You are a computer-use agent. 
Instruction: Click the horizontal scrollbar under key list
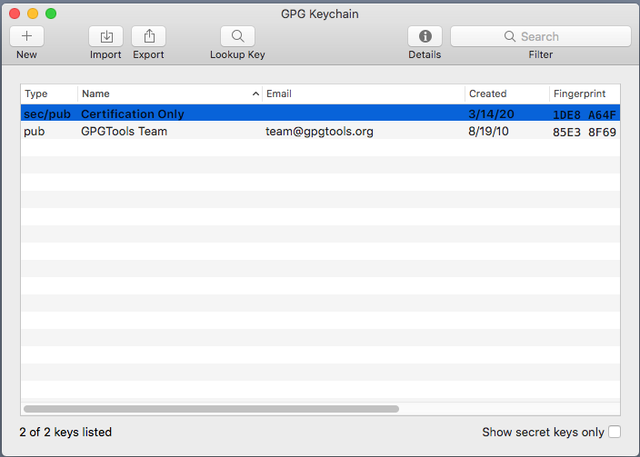pyautogui.click(x=211, y=408)
